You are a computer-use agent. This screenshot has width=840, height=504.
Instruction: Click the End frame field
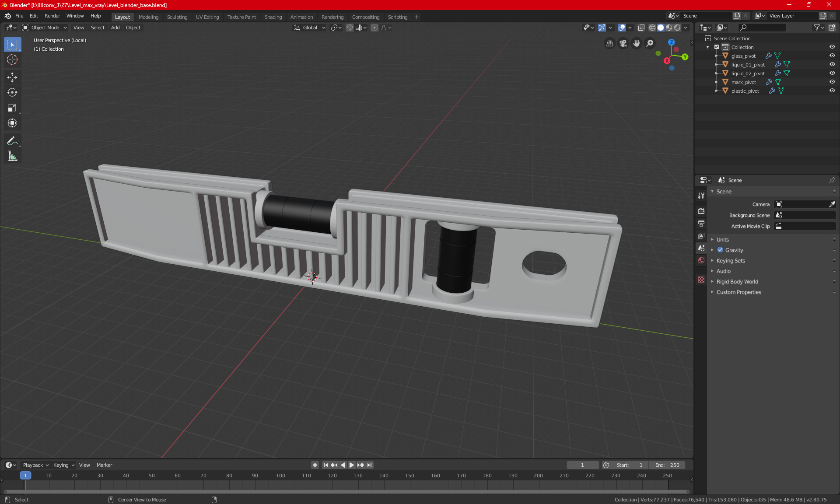click(x=667, y=465)
